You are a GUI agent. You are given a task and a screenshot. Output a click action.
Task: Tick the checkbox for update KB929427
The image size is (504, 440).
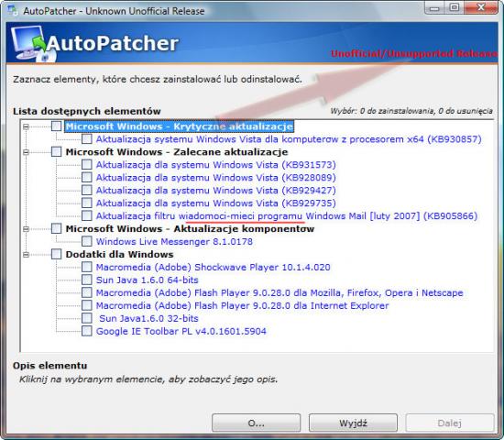[x=87, y=190]
